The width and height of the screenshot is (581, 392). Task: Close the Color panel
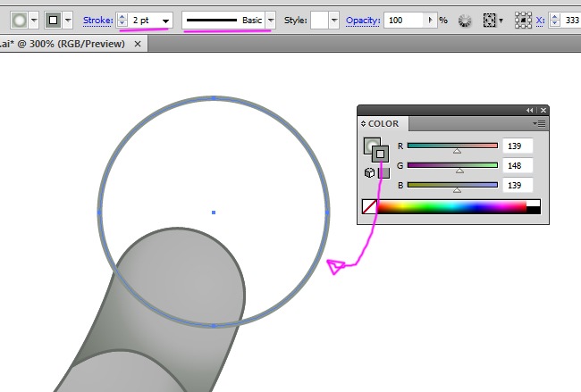pos(543,111)
